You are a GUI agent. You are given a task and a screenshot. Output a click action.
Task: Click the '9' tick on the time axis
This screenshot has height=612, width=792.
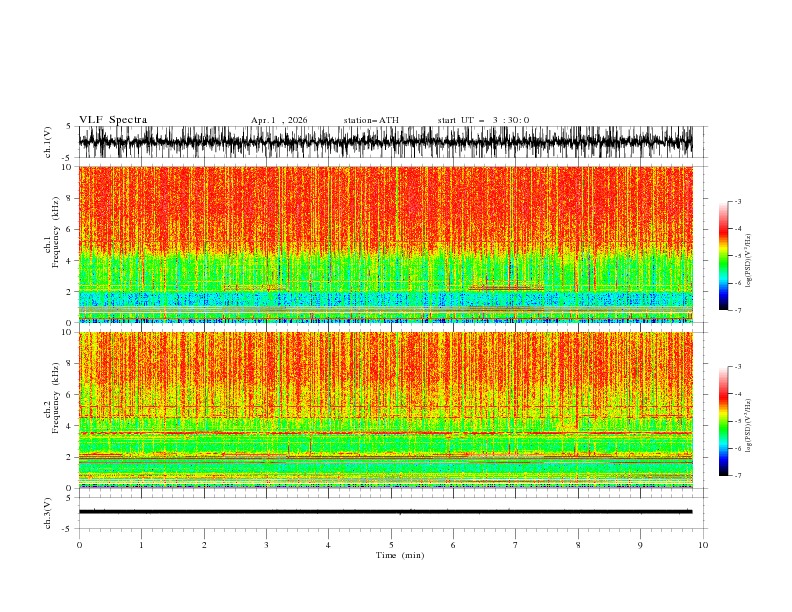coord(640,545)
